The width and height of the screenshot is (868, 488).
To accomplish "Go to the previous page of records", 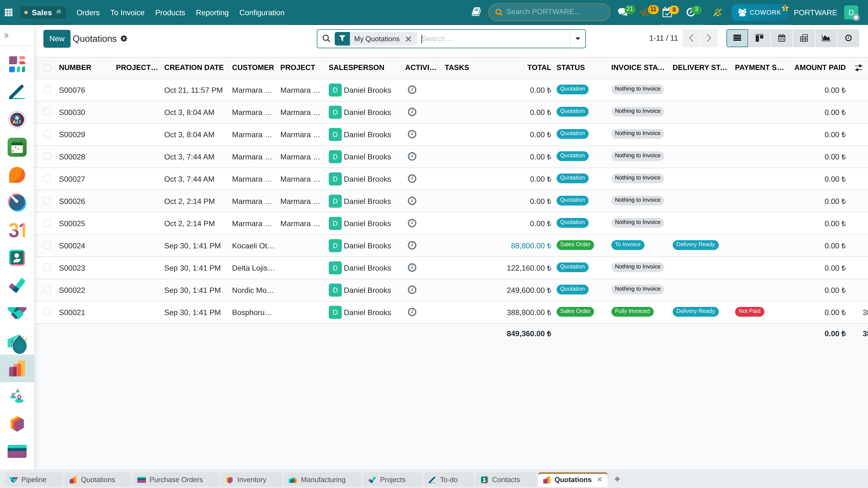I will pos(691,38).
